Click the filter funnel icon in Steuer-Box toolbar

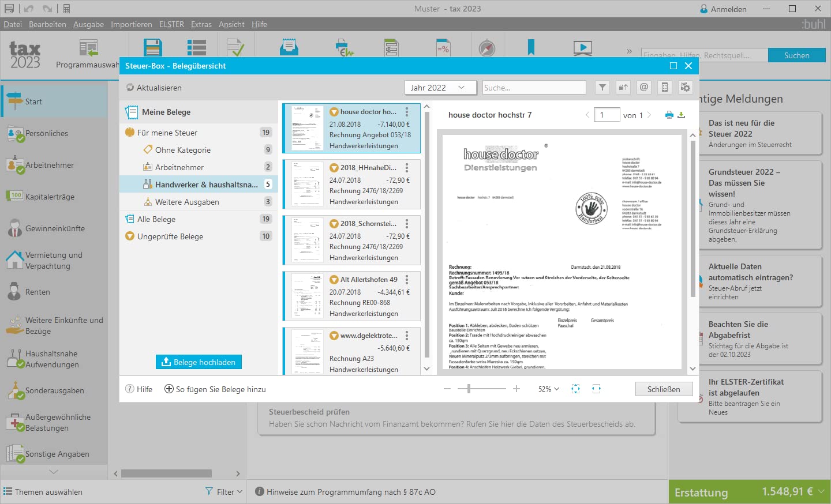[x=602, y=88]
